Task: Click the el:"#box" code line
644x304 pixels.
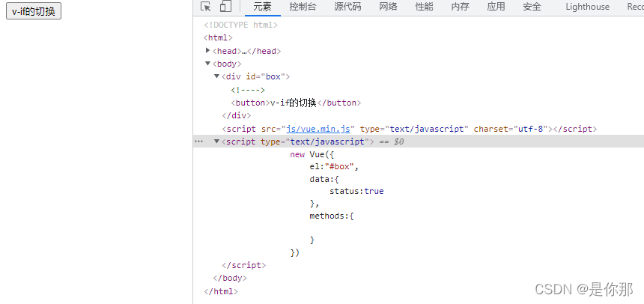Action: click(x=334, y=167)
